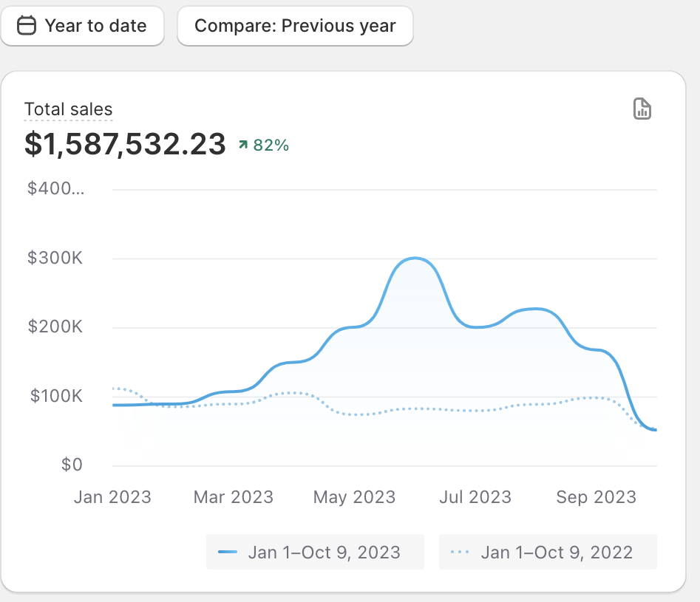This screenshot has width=700, height=602.
Task: Click the $400... axis label
Action: point(55,188)
